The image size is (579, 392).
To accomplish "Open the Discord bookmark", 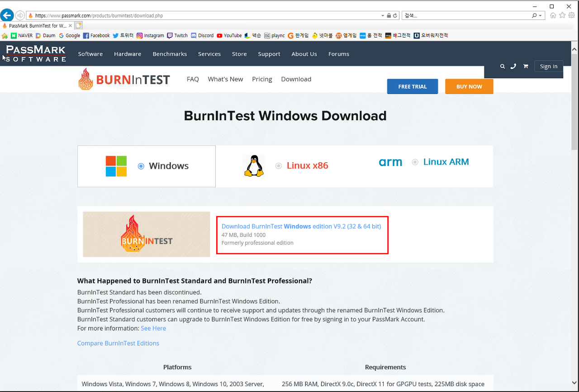I will pyautogui.click(x=202, y=36).
